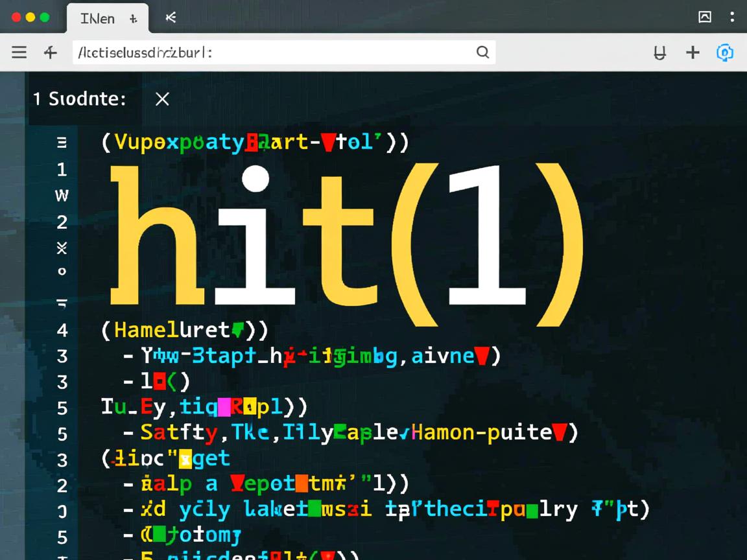Toggle the circle marker in the line gutter

click(x=62, y=272)
